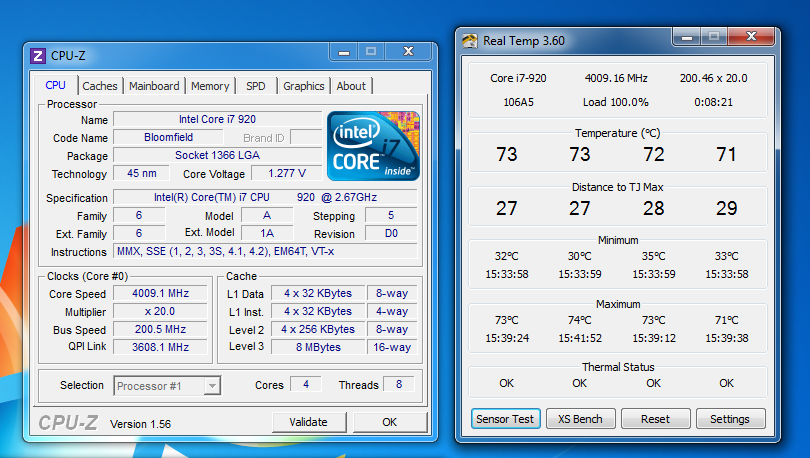Click the Level 3 value 8 MBytes

tap(318, 347)
